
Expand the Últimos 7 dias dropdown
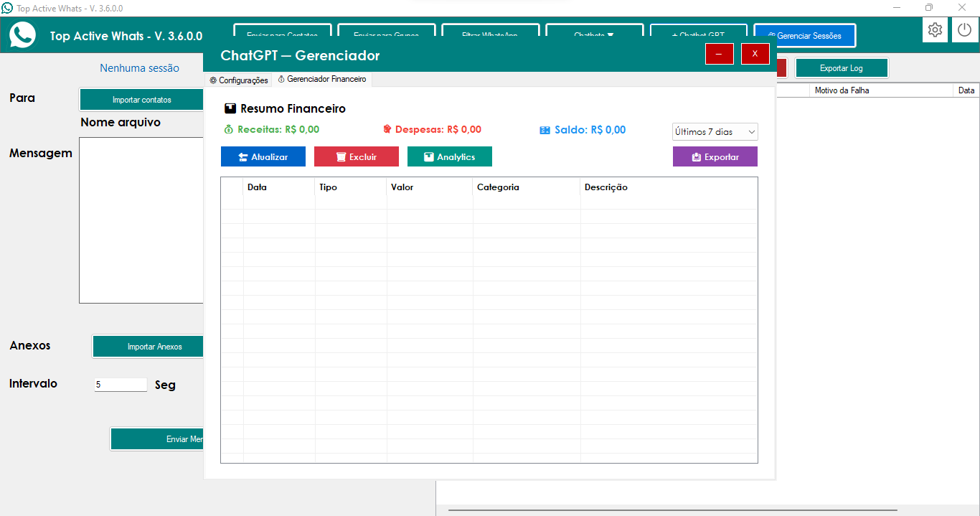715,132
